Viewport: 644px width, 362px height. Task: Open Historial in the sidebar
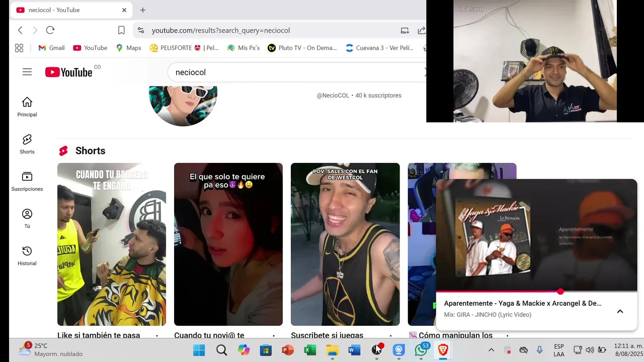click(27, 256)
